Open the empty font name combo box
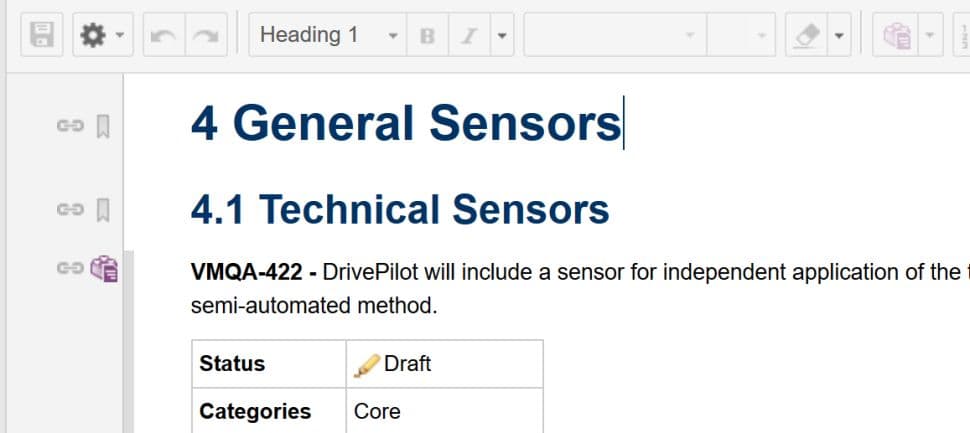 [x=614, y=36]
